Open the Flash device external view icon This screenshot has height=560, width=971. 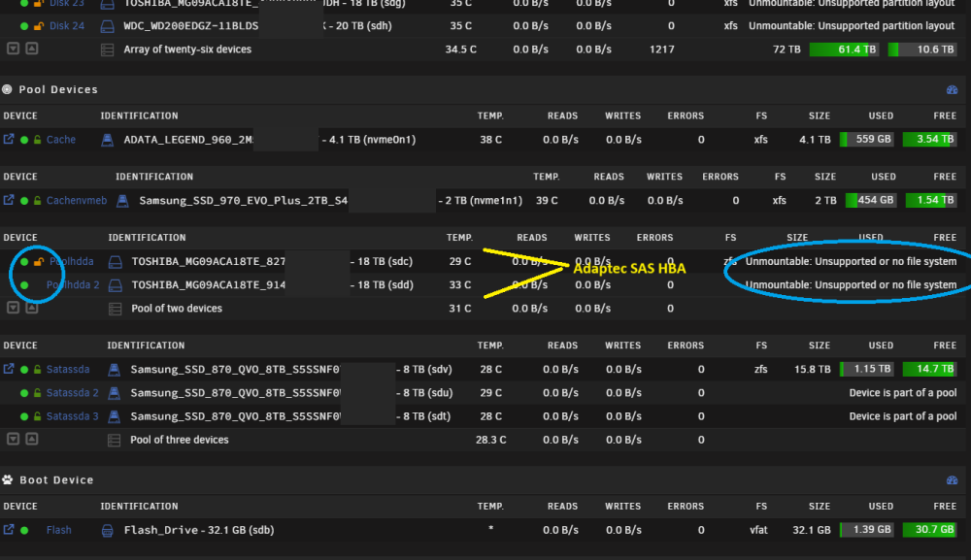click(9, 530)
